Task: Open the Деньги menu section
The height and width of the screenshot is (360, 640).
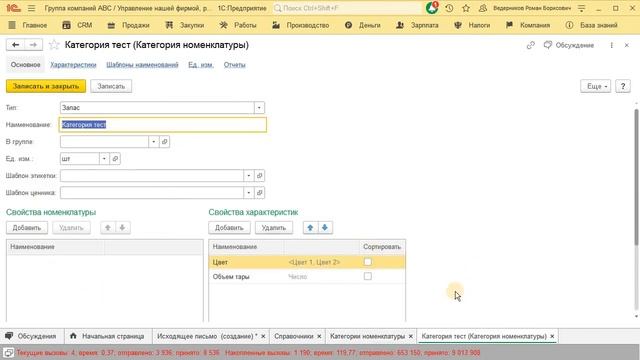Action: (362, 25)
